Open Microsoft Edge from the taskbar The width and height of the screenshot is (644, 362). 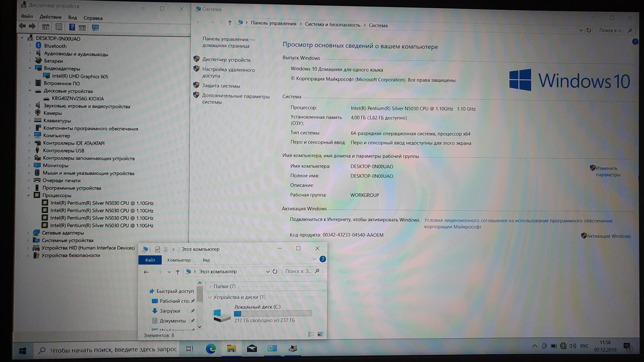click(211, 348)
